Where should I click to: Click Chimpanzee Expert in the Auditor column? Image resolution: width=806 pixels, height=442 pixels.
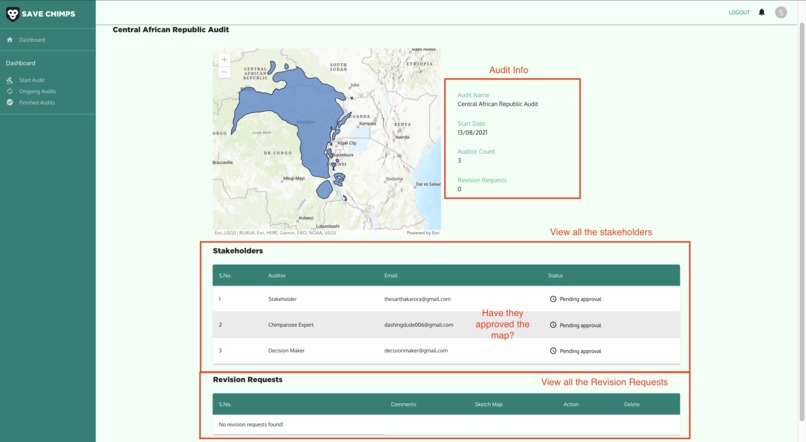[290, 325]
